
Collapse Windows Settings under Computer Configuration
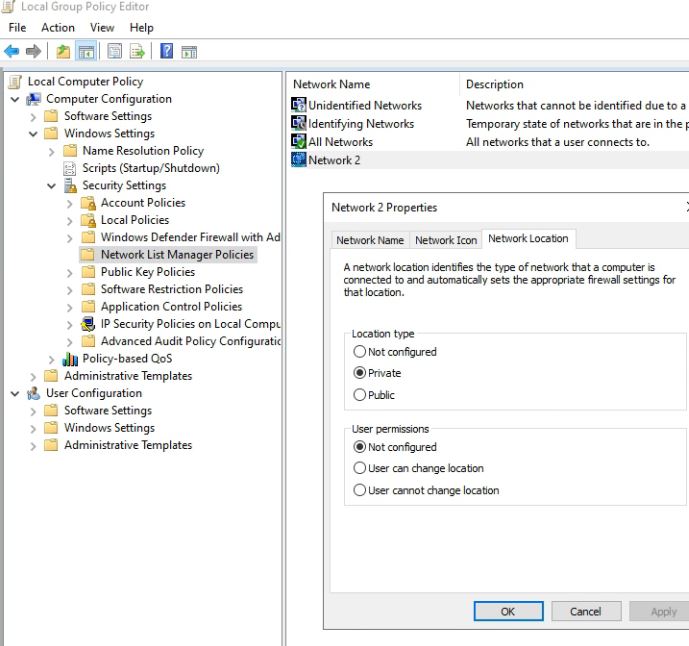click(x=33, y=134)
